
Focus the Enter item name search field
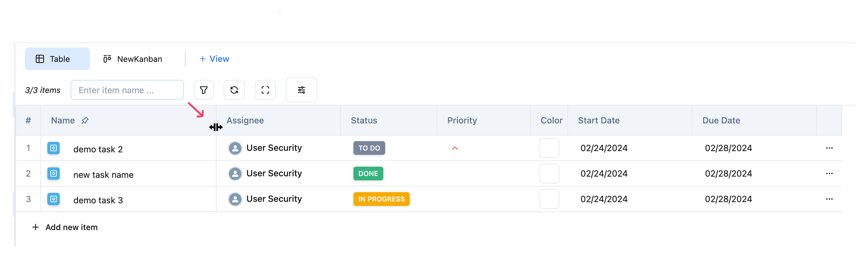[x=127, y=90]
